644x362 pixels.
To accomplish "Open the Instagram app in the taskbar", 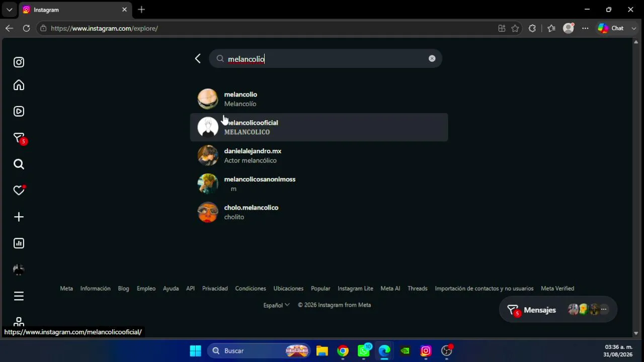I will pos(426,351).
